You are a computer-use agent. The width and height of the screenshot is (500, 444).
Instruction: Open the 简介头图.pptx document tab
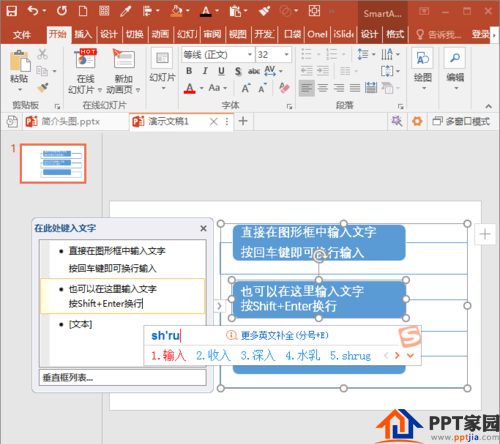(x=63, y=121)
